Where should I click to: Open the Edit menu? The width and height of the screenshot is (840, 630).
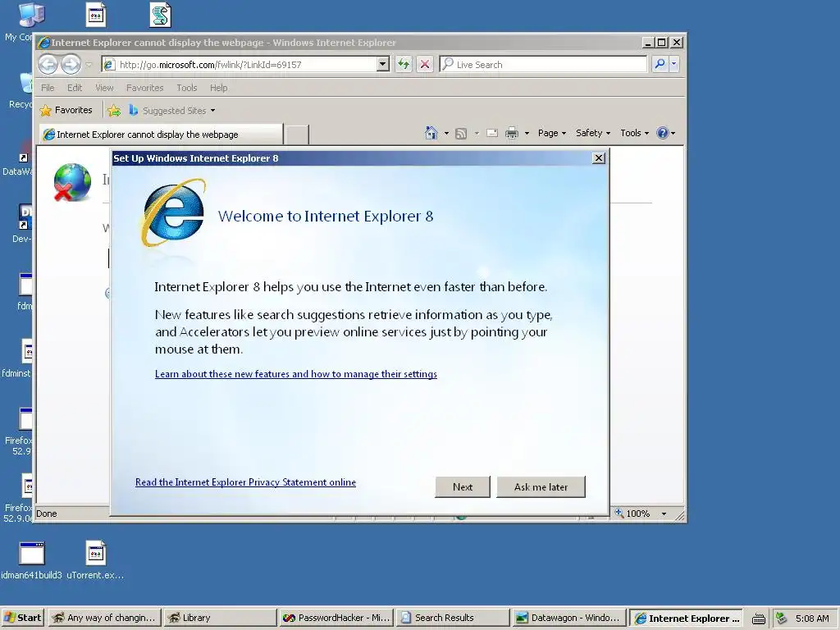click(x=75, y=88)
